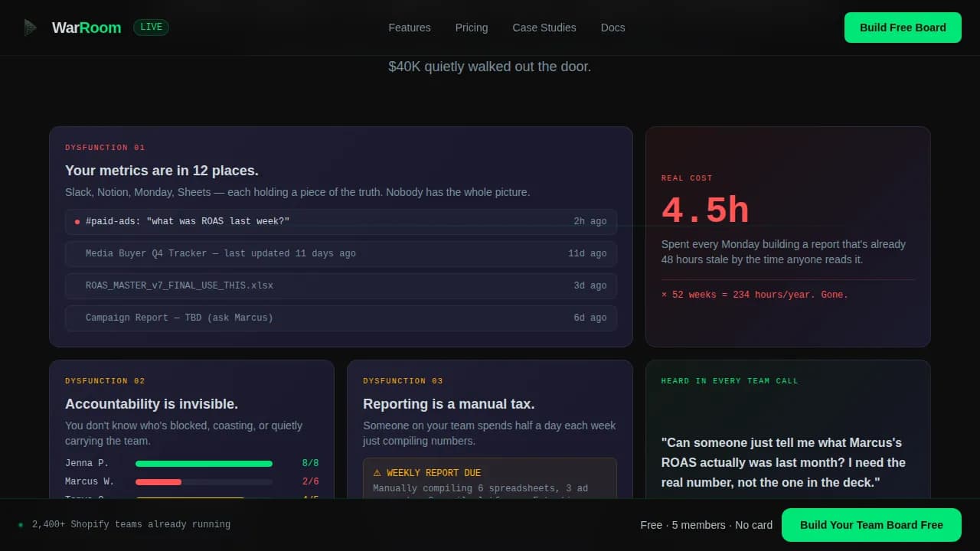Select the ROAS_MASTER_v7_FINAL_USE_THIS.xlsx row
Screen dimensions: 980x551
(341, 285)
